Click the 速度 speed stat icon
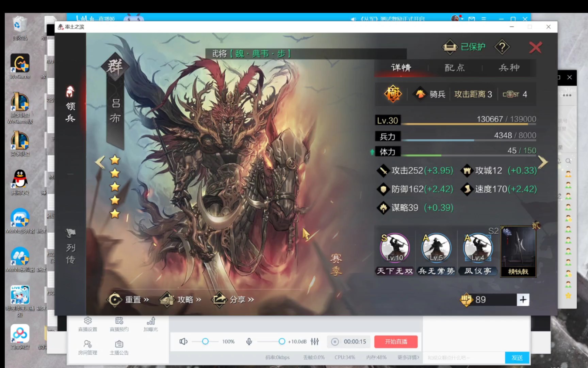588x368 pixels. (467, 189)
